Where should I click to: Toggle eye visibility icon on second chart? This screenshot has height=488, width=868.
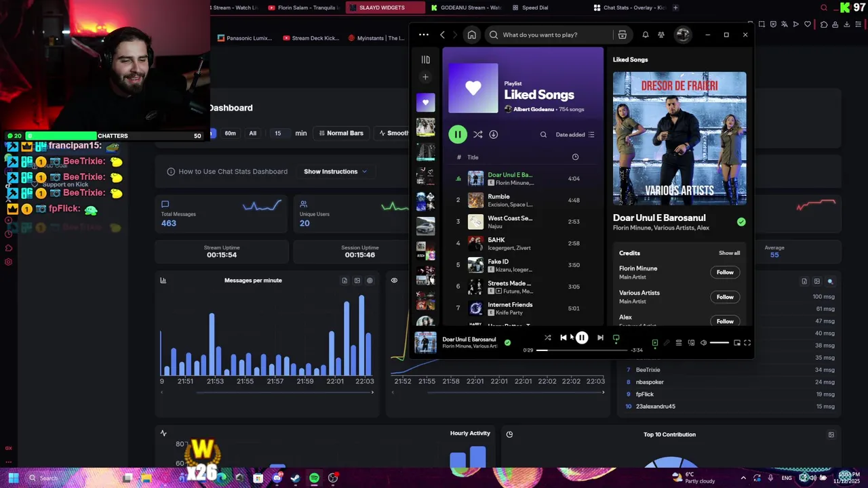(394, 281)
